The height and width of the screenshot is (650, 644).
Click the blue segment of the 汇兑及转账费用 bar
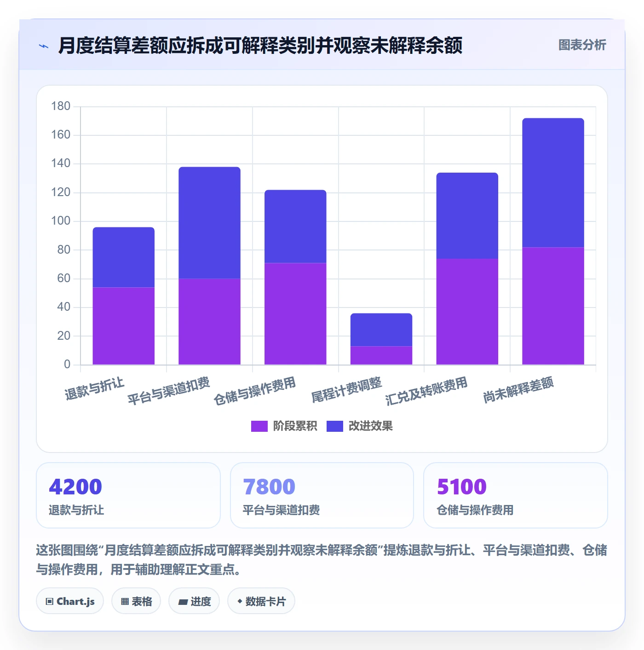[x=467, y=216]
